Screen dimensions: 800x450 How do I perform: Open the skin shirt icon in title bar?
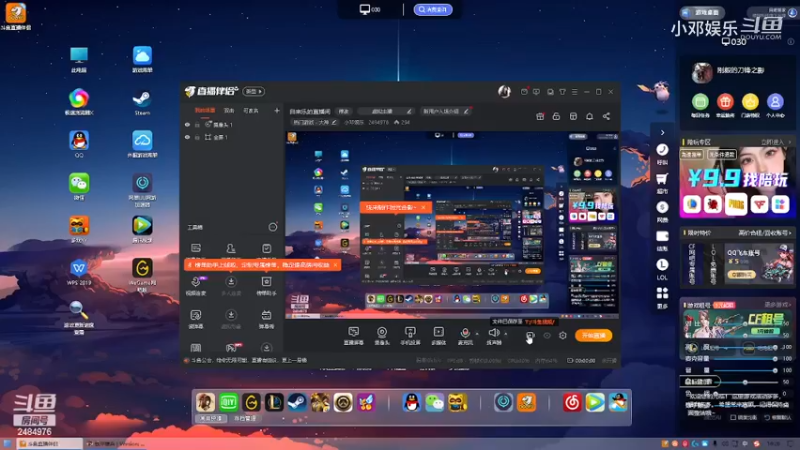(x=562, y=92)
